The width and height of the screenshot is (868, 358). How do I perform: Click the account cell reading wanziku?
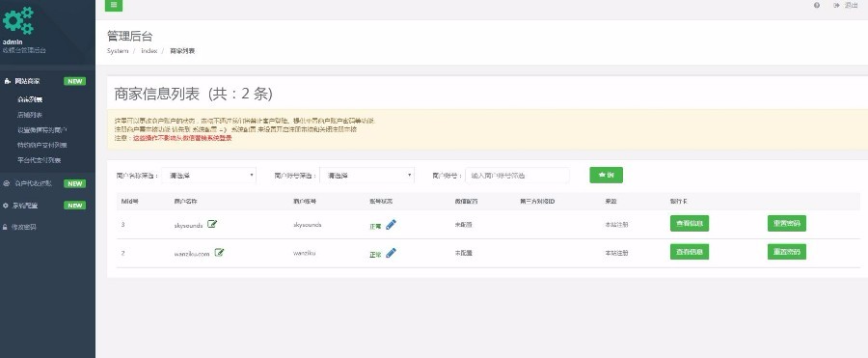pyautogui.click(x=305, y=253)
